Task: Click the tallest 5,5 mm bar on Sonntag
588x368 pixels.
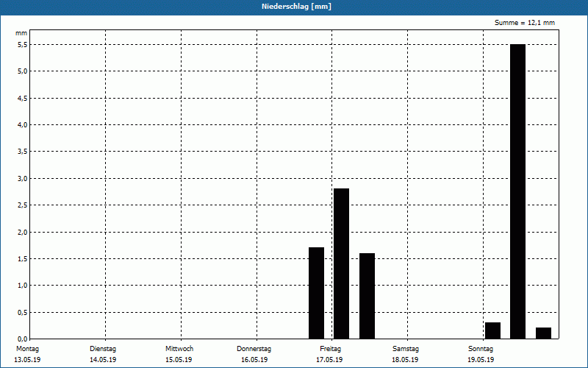Action: coord(518,191)
